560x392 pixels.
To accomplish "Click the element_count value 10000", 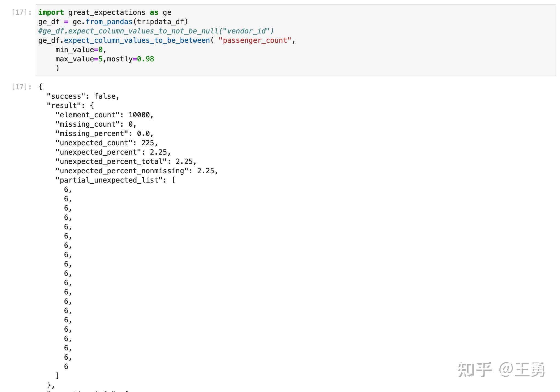I will point(139,115).
